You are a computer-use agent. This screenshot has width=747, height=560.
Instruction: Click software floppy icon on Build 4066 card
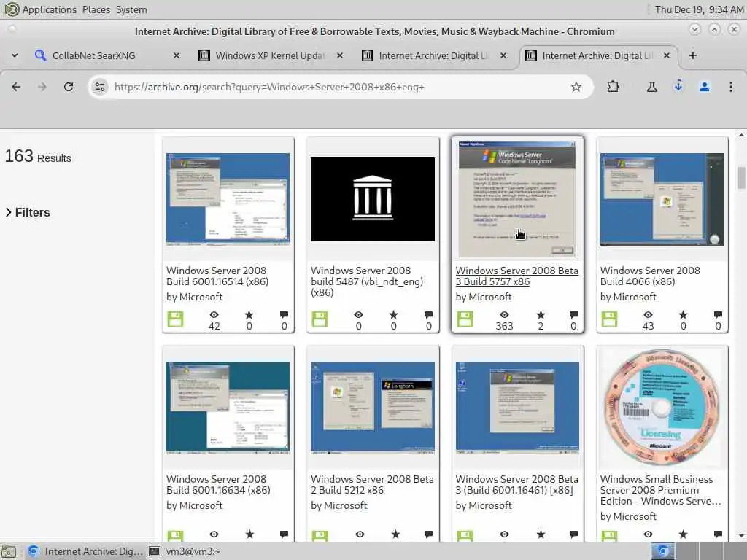point(609,319)
